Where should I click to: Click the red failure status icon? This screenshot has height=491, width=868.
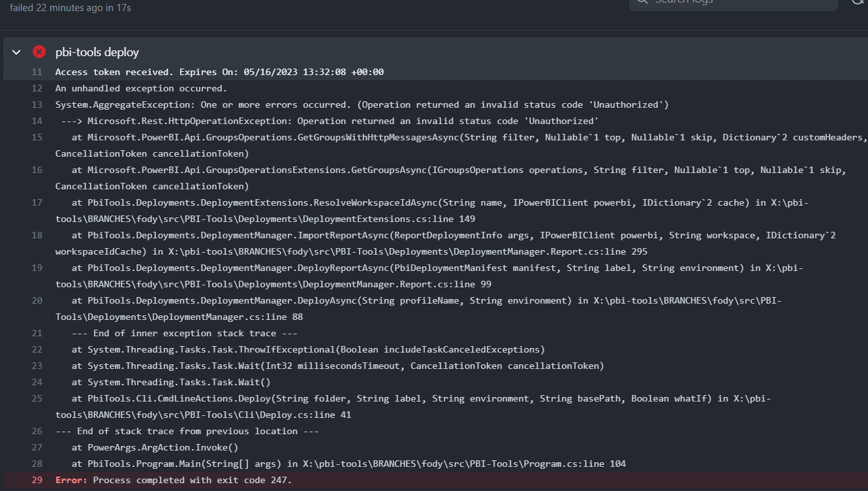(x=39, y=52)
